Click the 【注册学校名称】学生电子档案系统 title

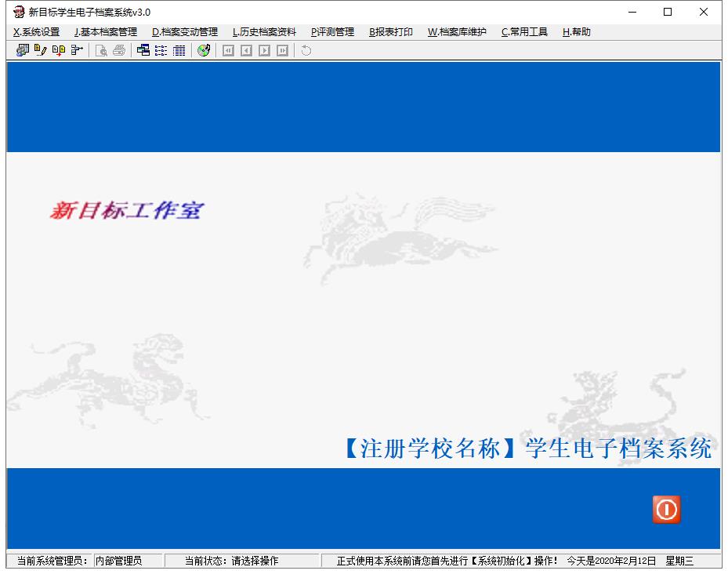point(527,449)
